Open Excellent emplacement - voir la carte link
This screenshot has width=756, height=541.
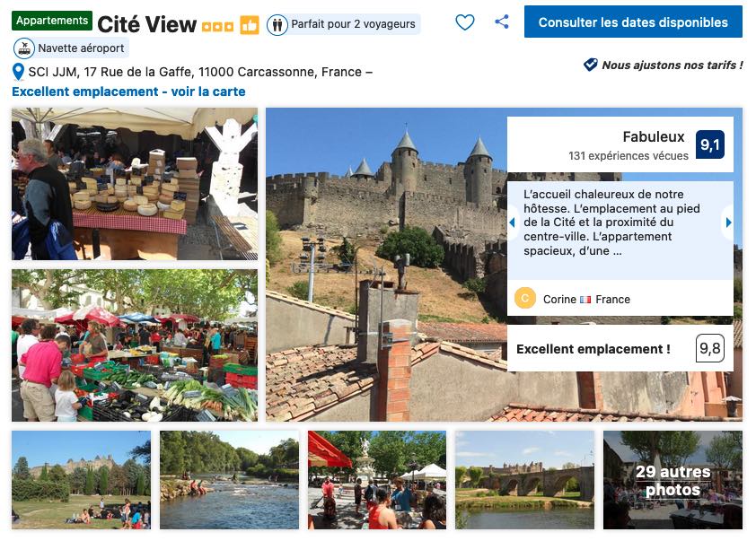(128, 92)
